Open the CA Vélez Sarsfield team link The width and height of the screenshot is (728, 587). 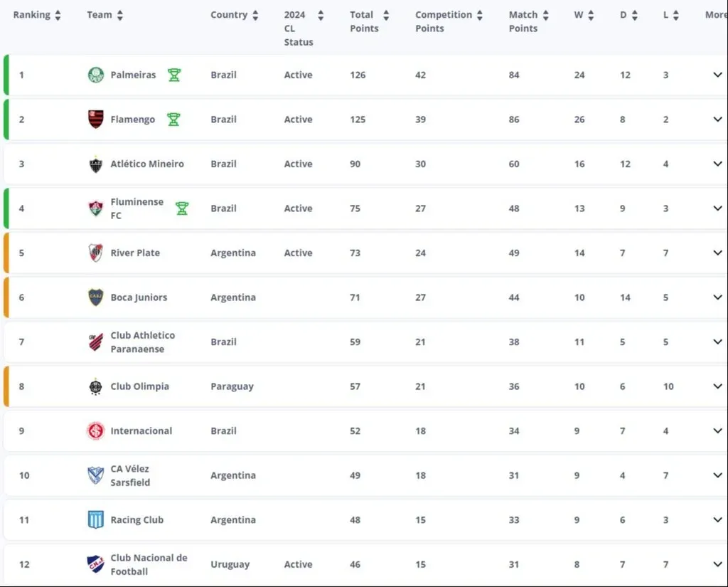[x=129, y=475]
